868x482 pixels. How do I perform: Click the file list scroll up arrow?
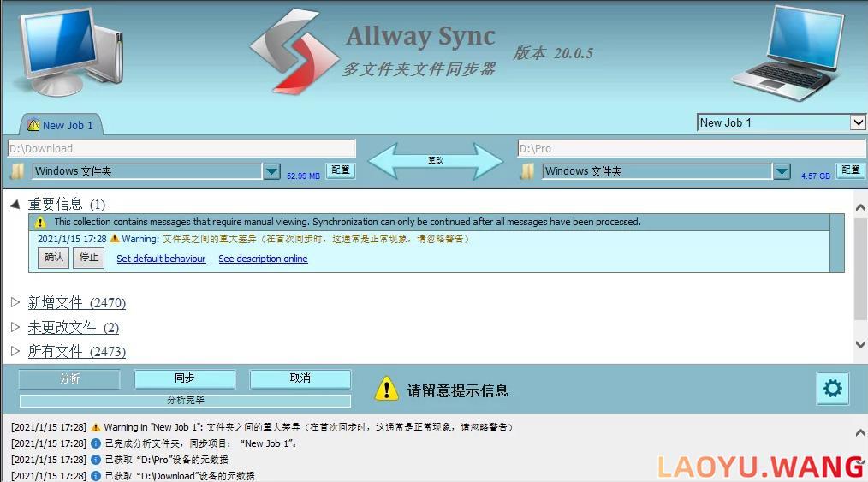(x=860, y=208)
